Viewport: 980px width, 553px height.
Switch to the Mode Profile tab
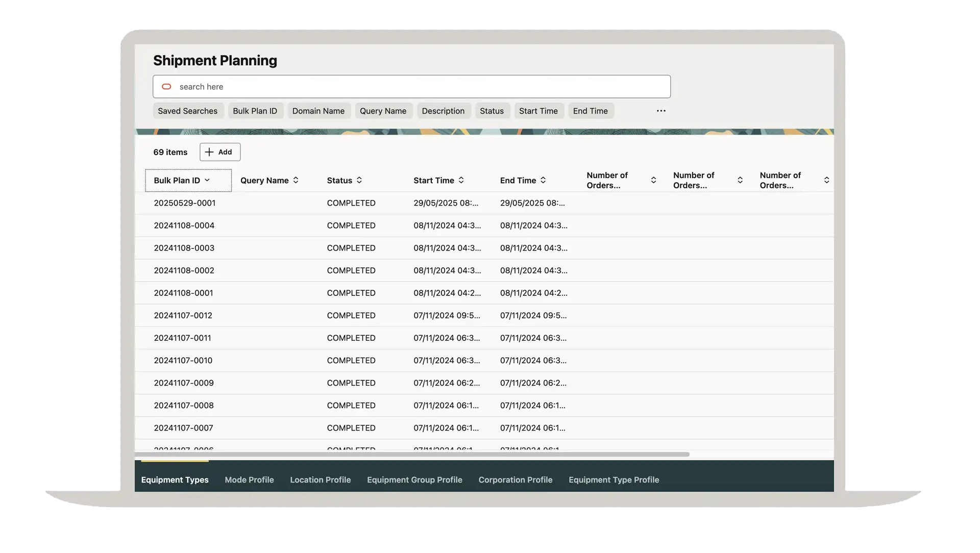point(249,480)
